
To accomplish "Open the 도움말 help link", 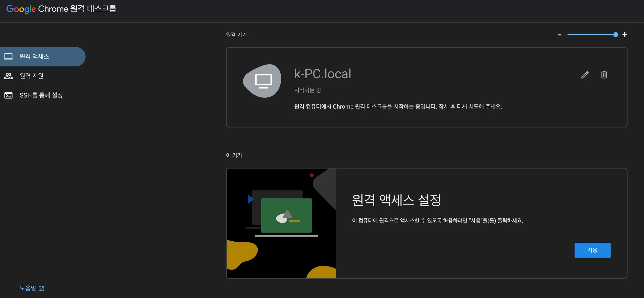I will (x=28, y=288).
